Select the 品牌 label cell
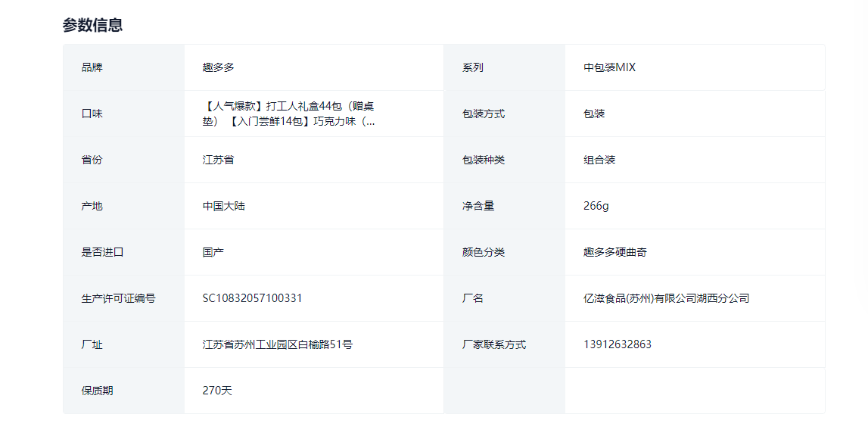This screenshot has width=868, height=436. pyautogui.click(x=123, y=67)
